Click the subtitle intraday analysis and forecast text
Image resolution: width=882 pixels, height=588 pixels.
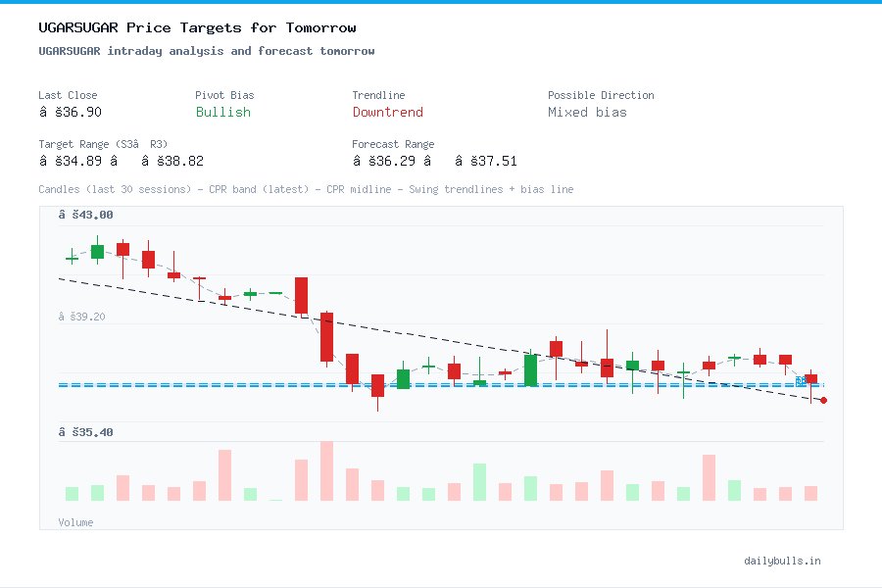click(203, 51)
